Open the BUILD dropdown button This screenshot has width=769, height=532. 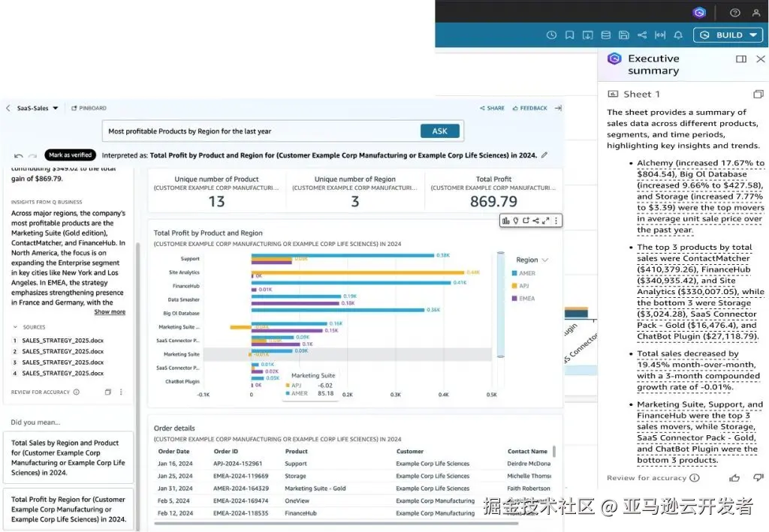pos(728,35)
